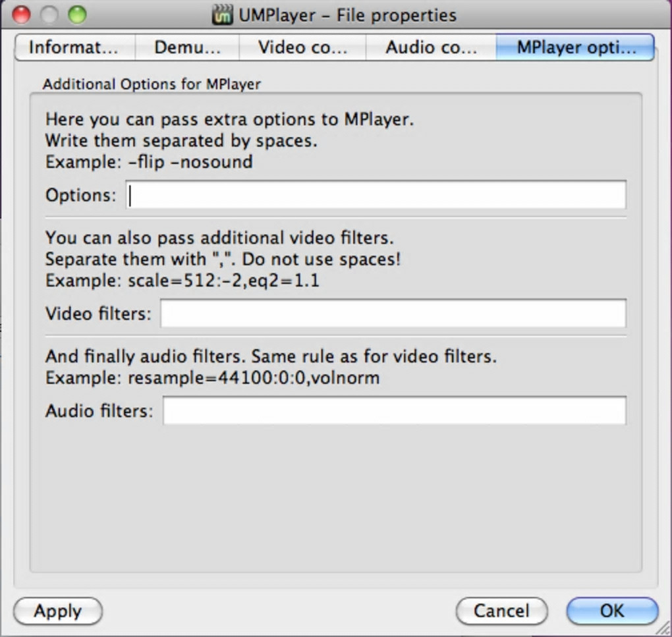
Task: Click the "Additional Options for MPlayer" heading
Action: [x=152, y=84]
